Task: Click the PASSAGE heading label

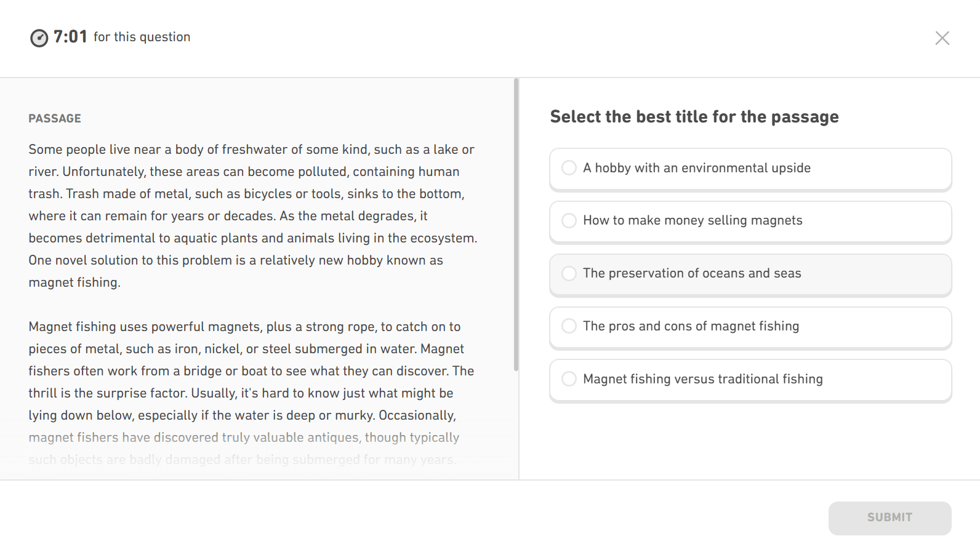Action: pyautogui.click(x=55, y=118)
